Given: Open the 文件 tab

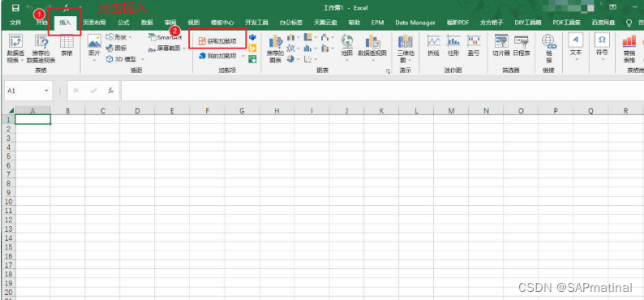Looking at the screenshot, I should pos(15,23).
